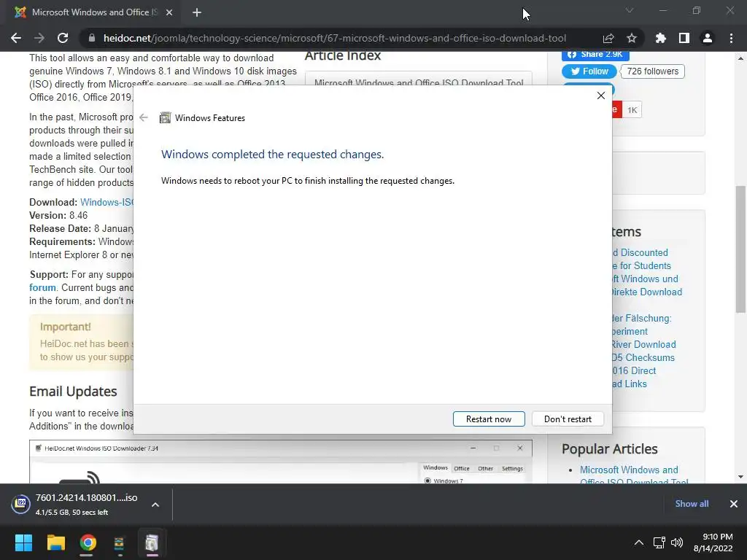Open a new Chrome tab
This screenshot has height=560, width=747.
click(197, 12)
